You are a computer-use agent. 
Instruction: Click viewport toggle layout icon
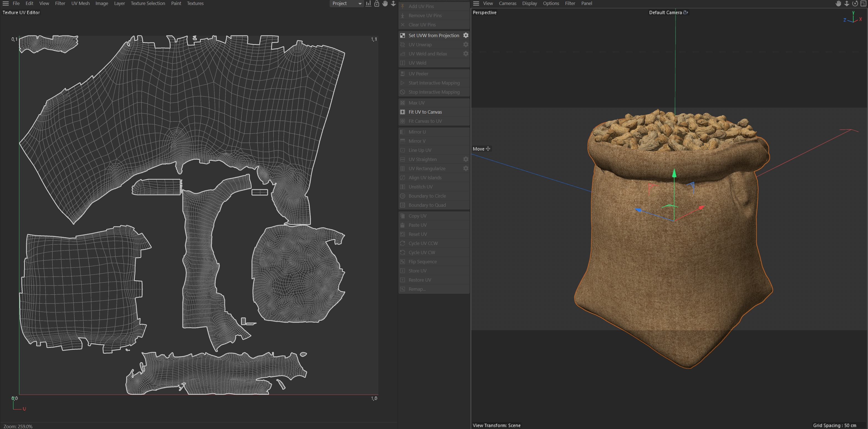click(x=863, y=3)
